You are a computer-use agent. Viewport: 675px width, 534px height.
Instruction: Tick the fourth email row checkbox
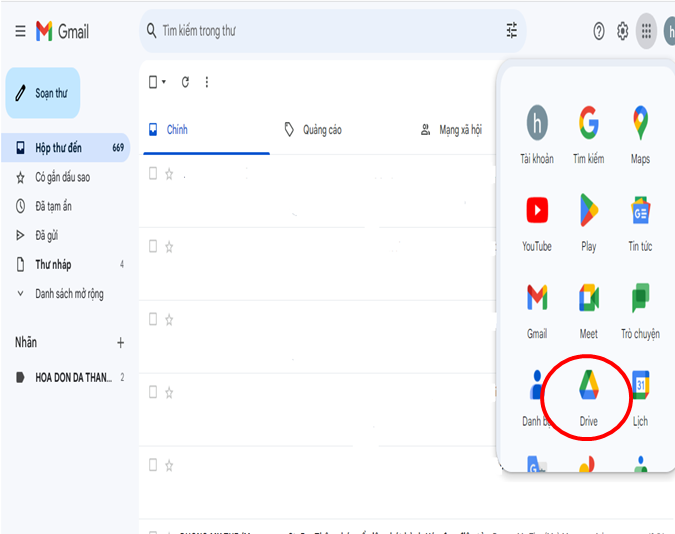(153, 392)
